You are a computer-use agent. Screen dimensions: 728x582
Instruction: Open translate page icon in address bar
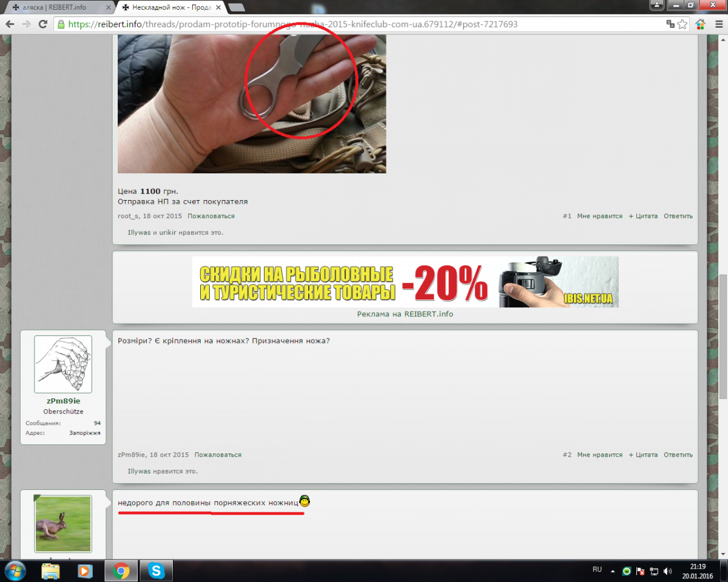[670, 24]
